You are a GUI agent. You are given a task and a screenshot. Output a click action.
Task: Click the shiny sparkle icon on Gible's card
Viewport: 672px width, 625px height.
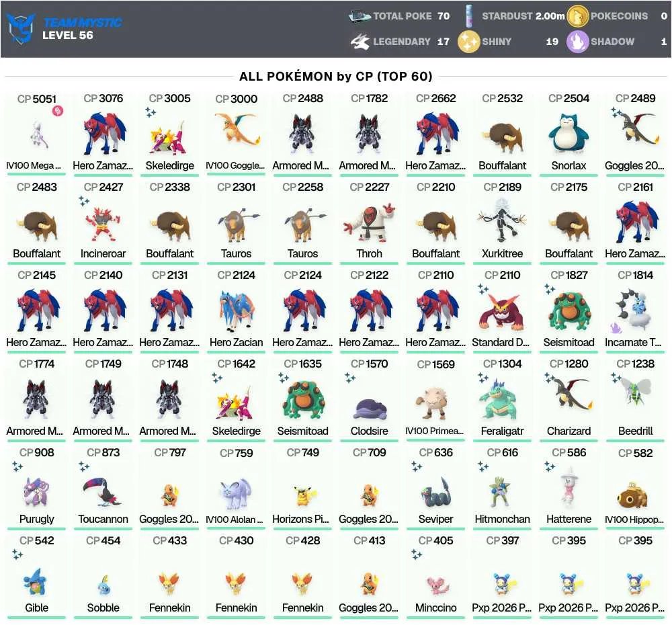pos(17,554)
